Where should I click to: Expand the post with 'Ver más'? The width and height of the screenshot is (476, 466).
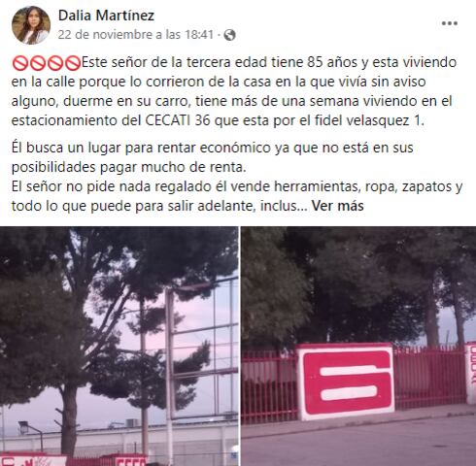pyautogui.click(x=338, y=206)
